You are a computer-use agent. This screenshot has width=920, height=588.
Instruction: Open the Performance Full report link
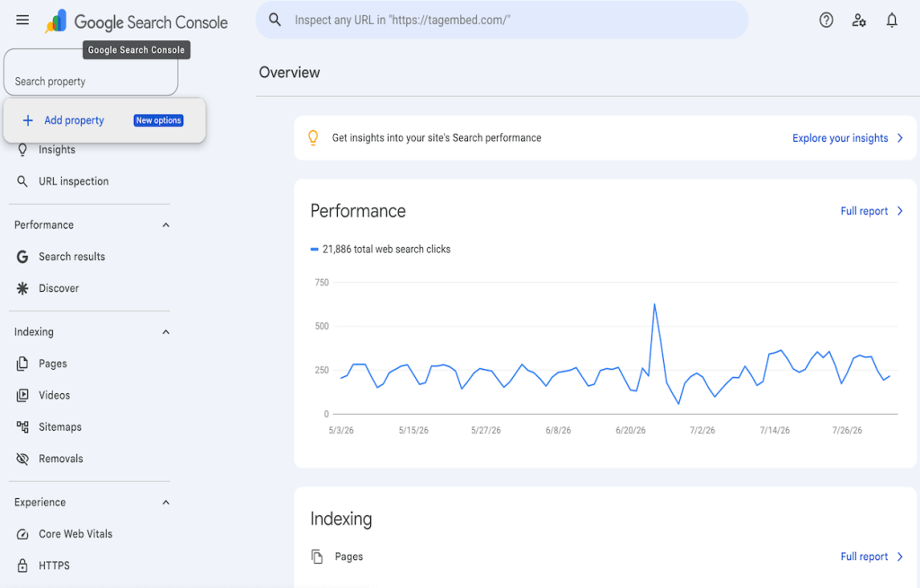click(863, 210)
